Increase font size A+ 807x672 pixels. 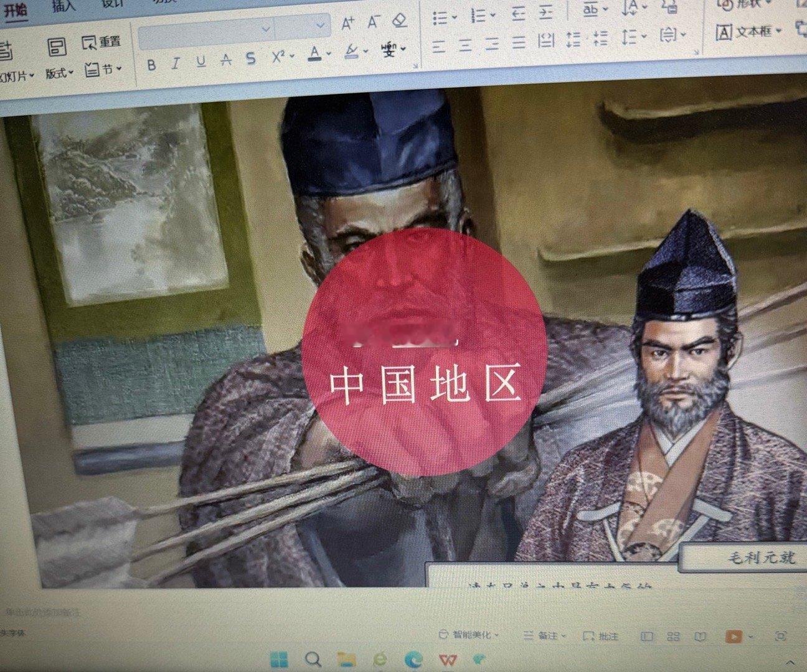coord(347,24)
